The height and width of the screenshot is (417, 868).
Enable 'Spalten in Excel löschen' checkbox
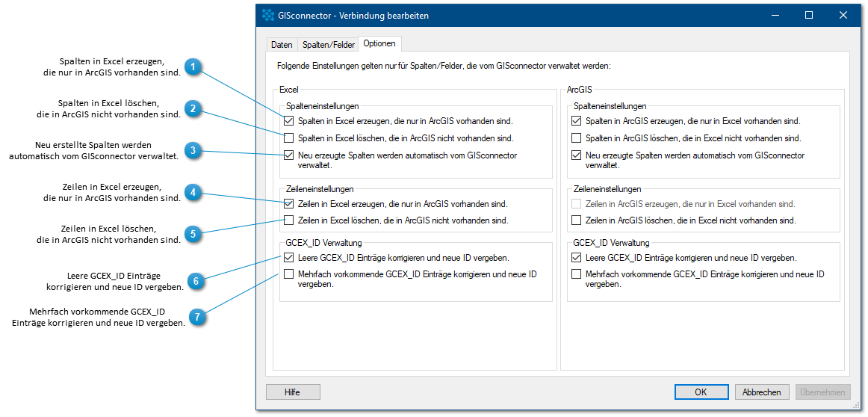click(x=288, y=138)
